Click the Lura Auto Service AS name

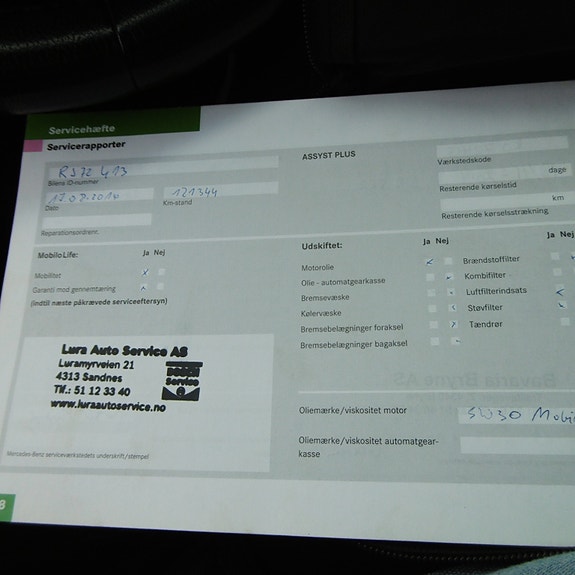pos(124,351)
